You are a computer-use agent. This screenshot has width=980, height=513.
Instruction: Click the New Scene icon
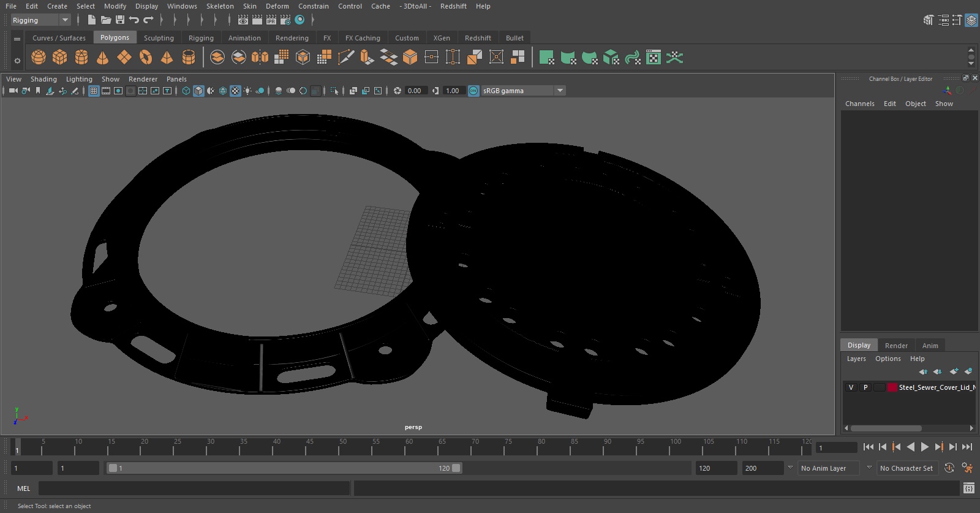(x=91, y=20)
